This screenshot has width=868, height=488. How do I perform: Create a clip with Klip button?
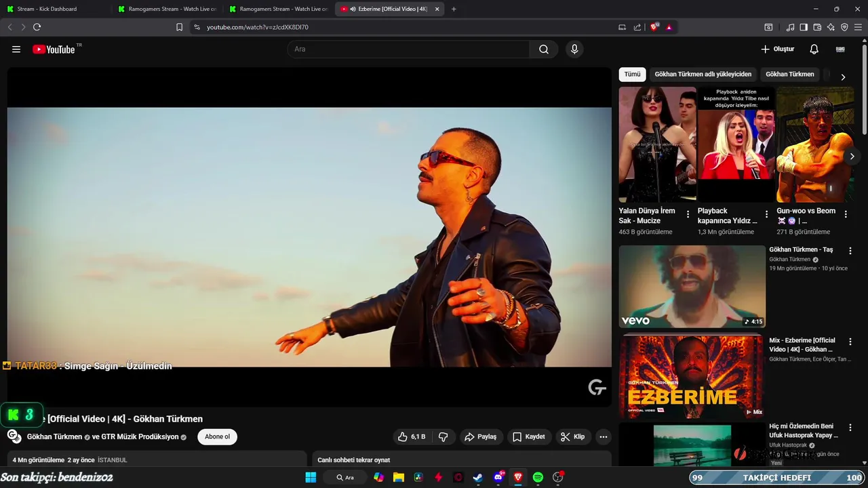(573, 437)
